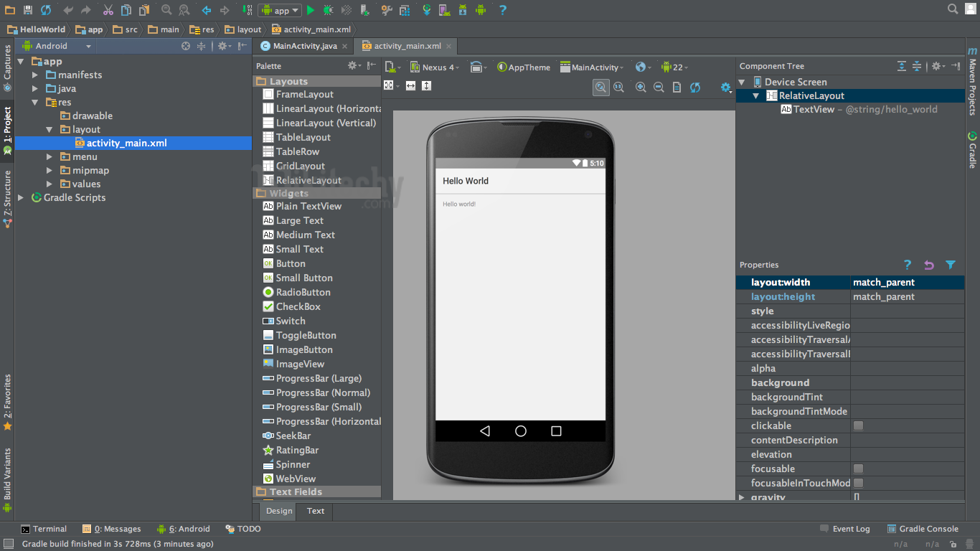The width and height of the screenshot is (980, 551).
Task: Open the preview settings gear icon
Action: point(725,86)
